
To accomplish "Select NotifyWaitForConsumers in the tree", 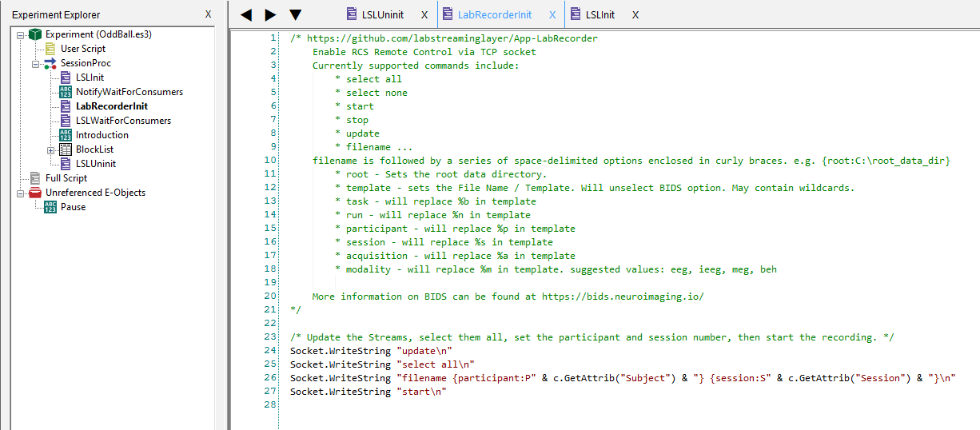I will click(129, 92).
